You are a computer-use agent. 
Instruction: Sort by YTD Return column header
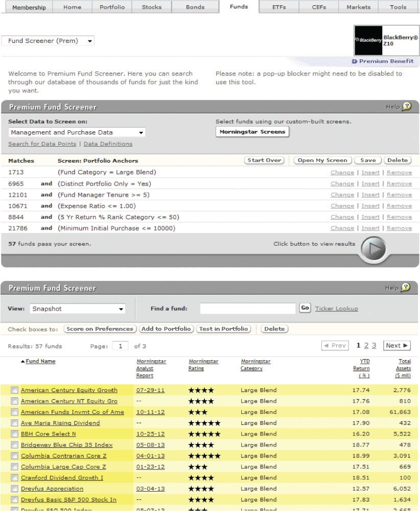(x=361, y=368)
